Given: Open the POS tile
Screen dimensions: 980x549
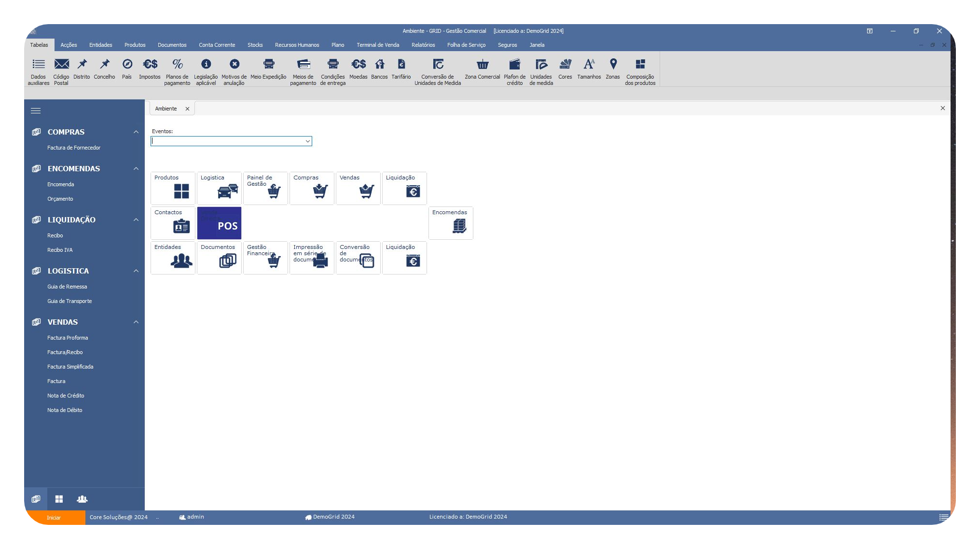Looking at the screenshot, I should click(219, 223).
